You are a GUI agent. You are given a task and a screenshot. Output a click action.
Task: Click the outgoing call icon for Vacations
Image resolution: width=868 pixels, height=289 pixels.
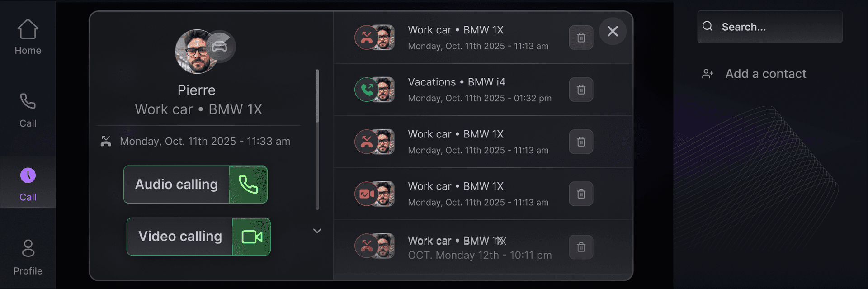(x=366, y=90)
